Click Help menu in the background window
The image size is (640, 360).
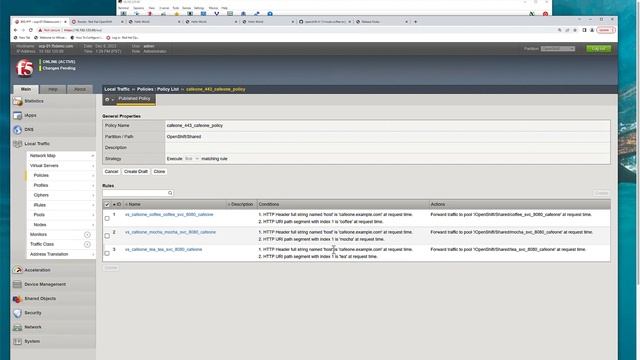[225, 8]
